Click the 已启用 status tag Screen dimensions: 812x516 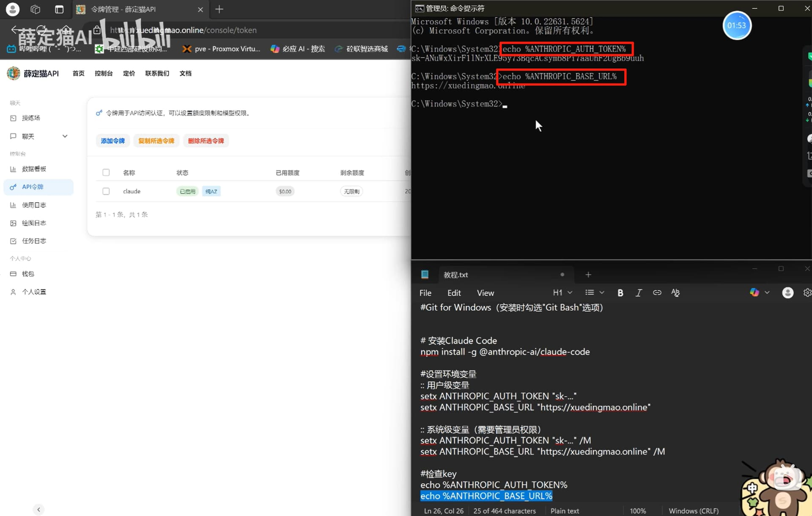(187, 191)
